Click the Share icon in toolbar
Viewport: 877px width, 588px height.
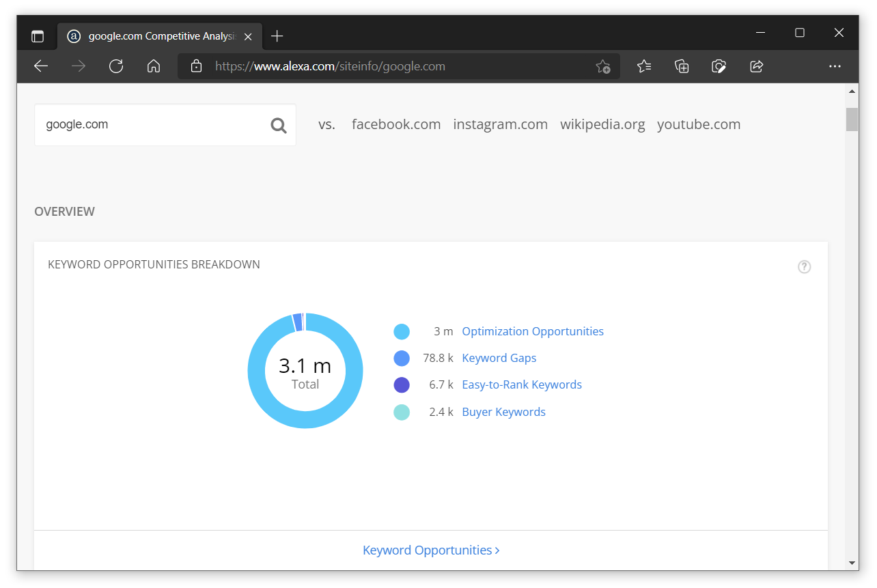click(x=756, y=66)
